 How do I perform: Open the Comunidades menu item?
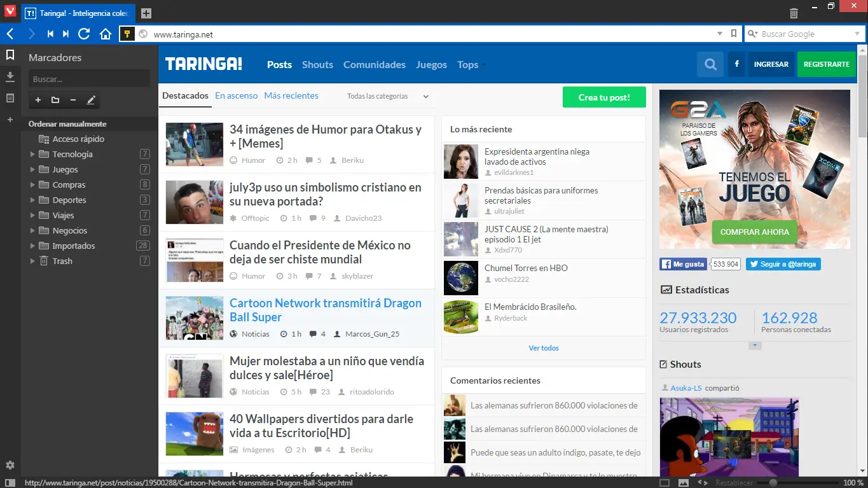375,64
